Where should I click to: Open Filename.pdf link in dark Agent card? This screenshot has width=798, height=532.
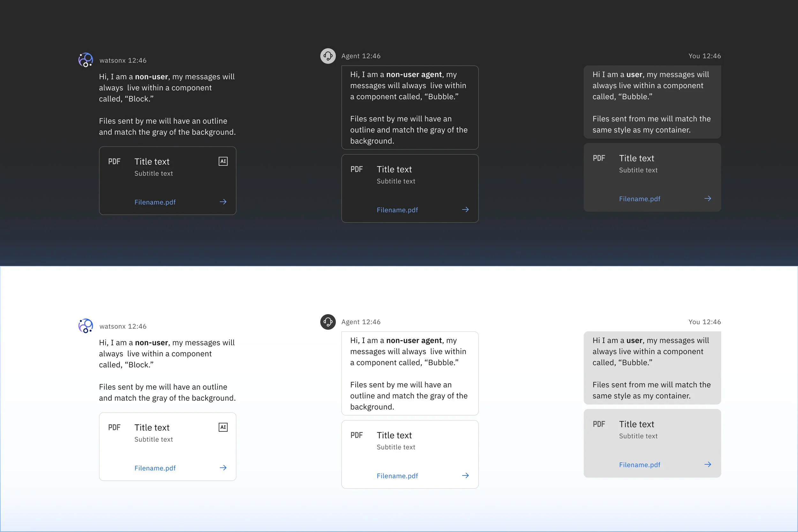(x=397, y=210)
